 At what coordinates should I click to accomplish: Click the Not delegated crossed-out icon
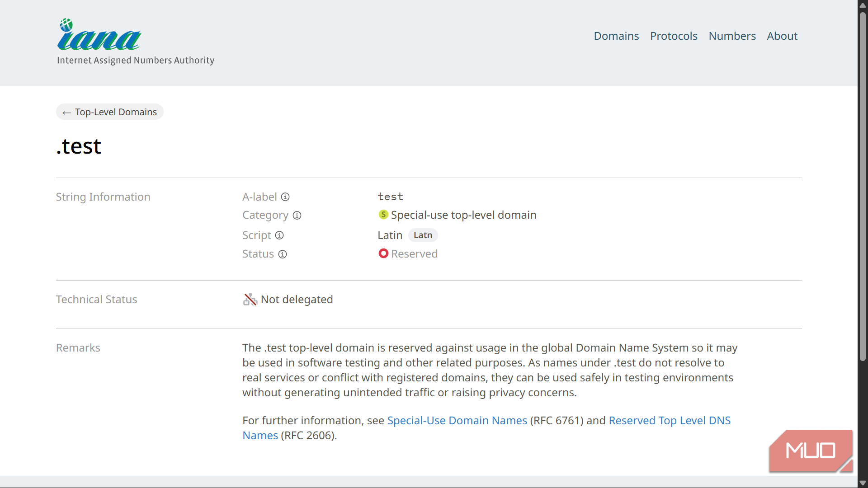coord(250,299)
